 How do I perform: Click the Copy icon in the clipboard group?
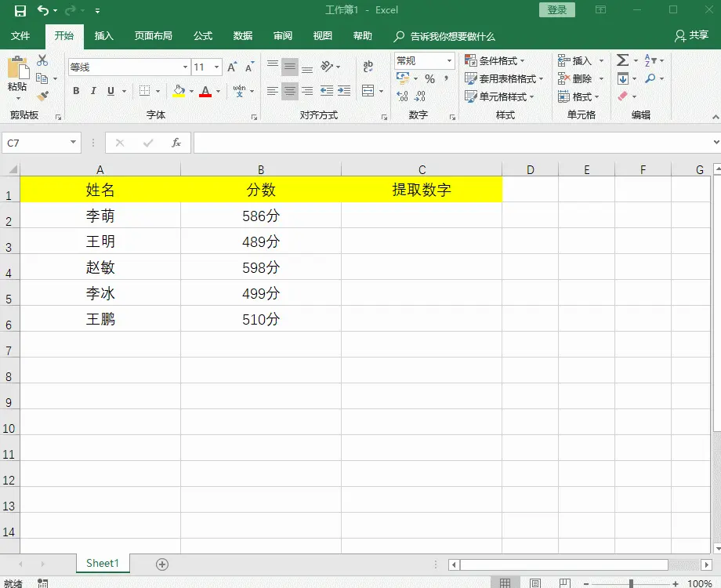[x=43, y=78]
